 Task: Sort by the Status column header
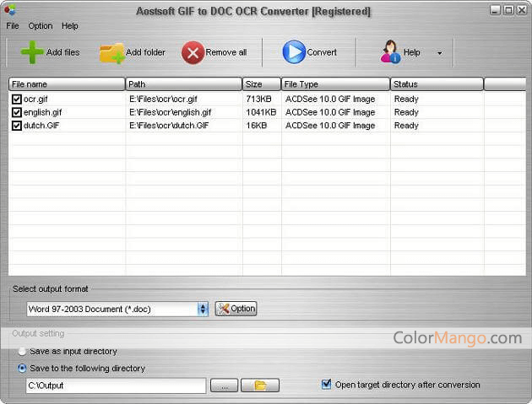point(437,84)
